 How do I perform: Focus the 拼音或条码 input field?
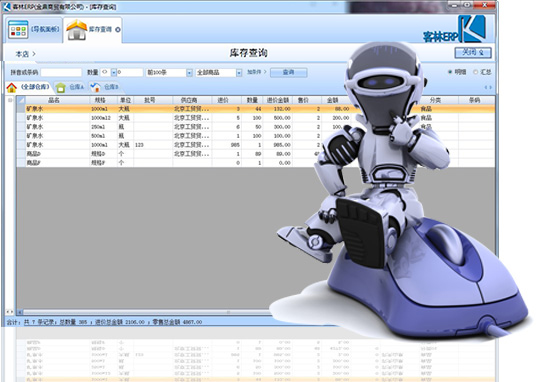[x=61, y=72]
